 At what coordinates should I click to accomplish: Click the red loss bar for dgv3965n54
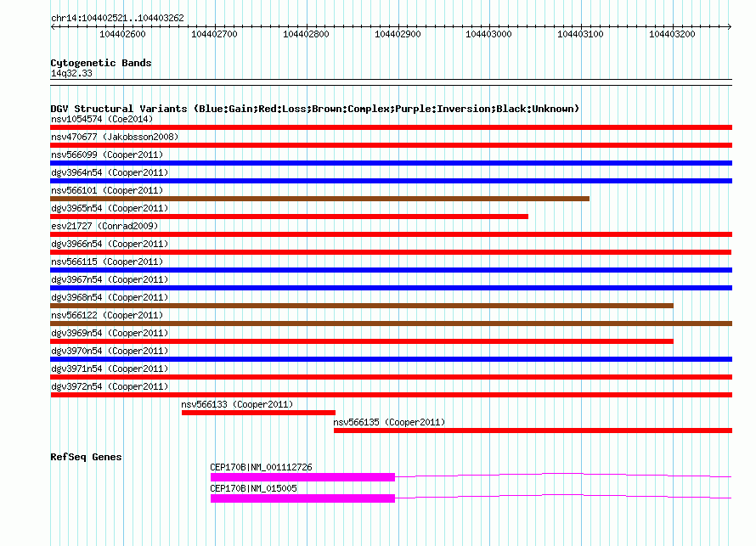tap(290, 217)
